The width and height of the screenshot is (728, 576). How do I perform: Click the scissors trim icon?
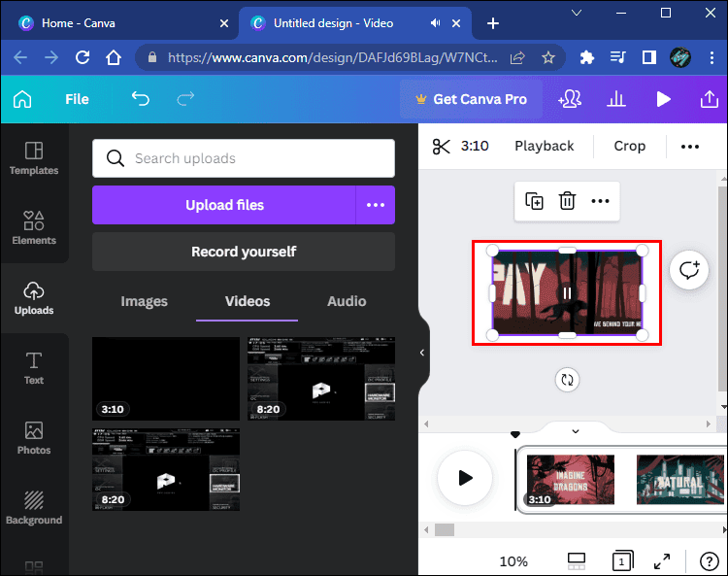point(442,147)
